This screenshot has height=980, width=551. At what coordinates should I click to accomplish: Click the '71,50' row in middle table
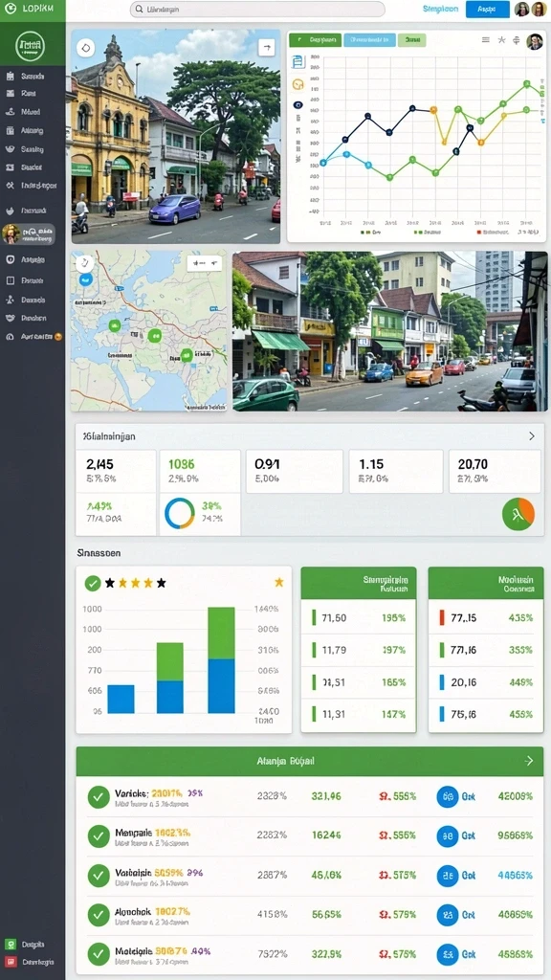click(359, 618)
